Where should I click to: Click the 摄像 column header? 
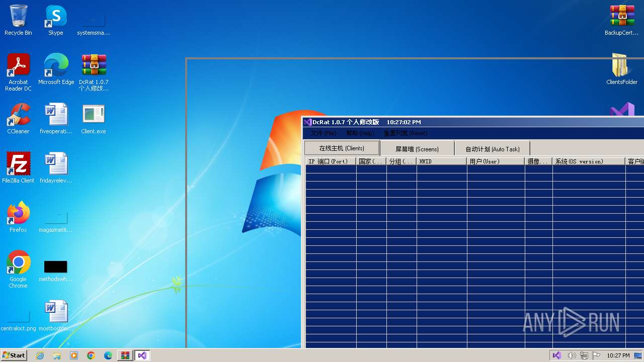pyautogui.click(x=538, y=161)
